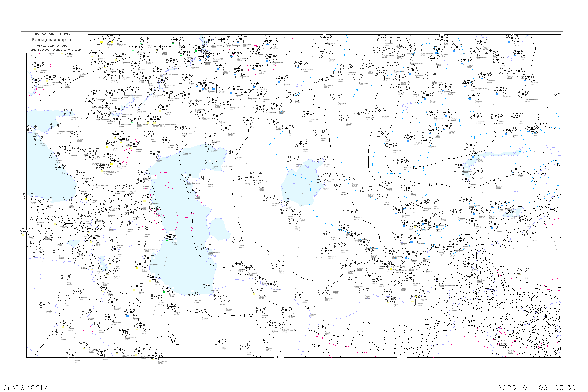This screenshot has width=588, height=392.
Task: Click the 1025 isobar label near Жетыконыр
Action: [417, 167]
